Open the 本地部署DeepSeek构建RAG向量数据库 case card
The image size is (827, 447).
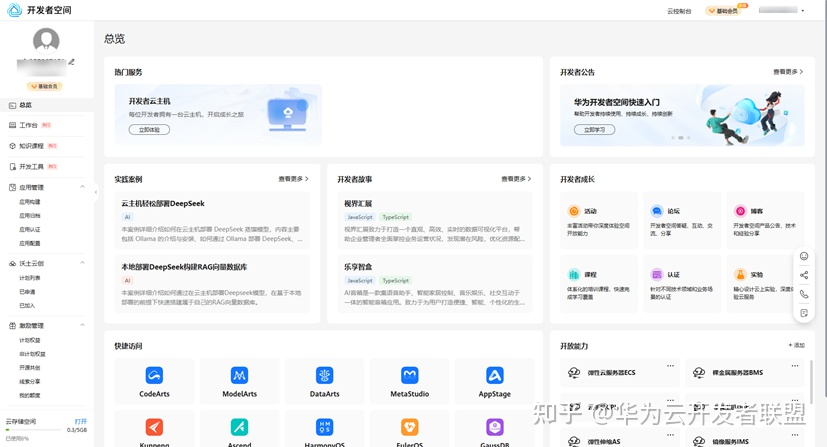click(x=212, y=285)
